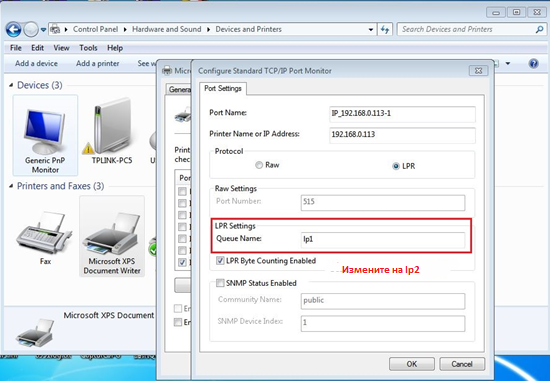The width and height of the screenshot is (550, 381).
Task: Collapse the Printers and Faxes (3) group
Action: 11,186
